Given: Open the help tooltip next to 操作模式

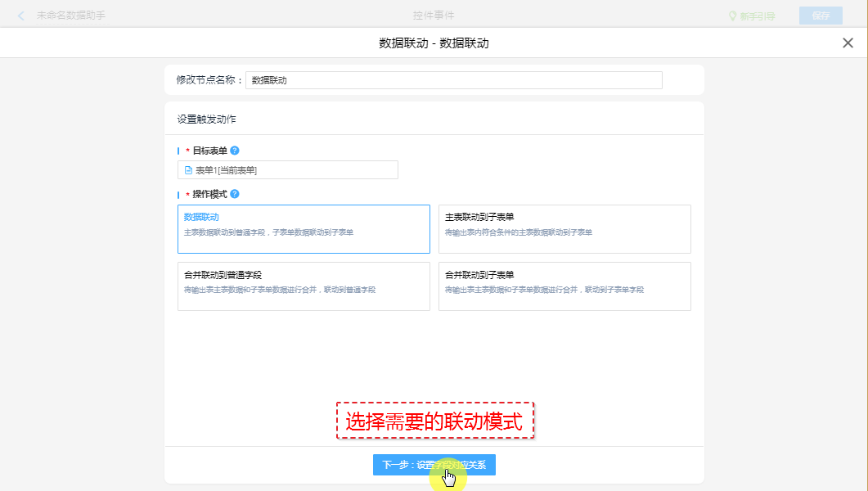Looking at the screenshot, I should [x=235, y=194].
